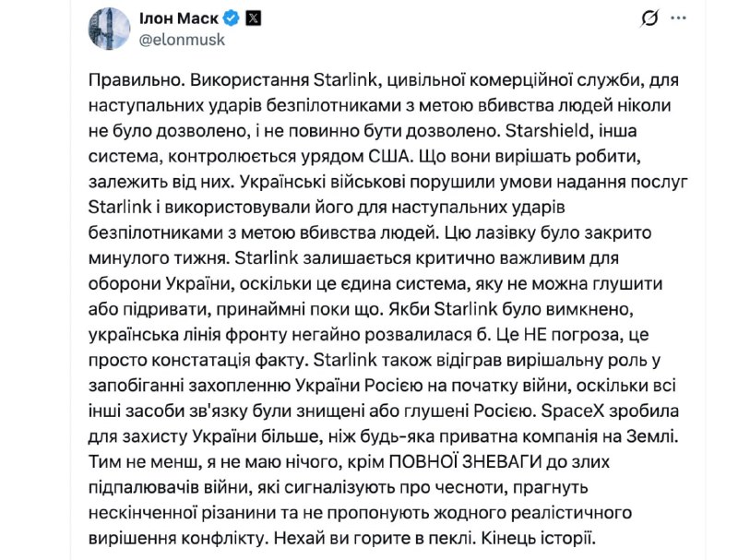Click the black X affiliation badge

253,18
